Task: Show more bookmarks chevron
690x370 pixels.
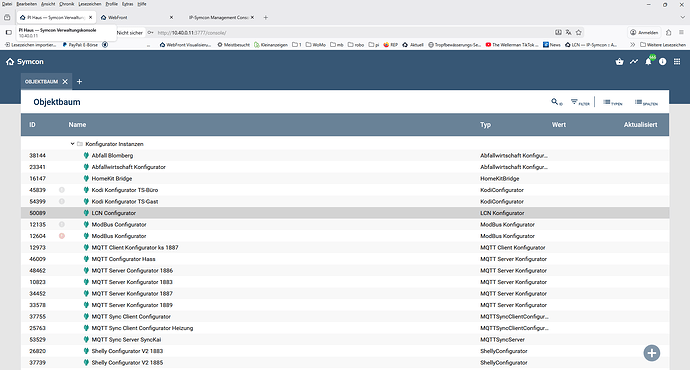Action: (632, 44)
